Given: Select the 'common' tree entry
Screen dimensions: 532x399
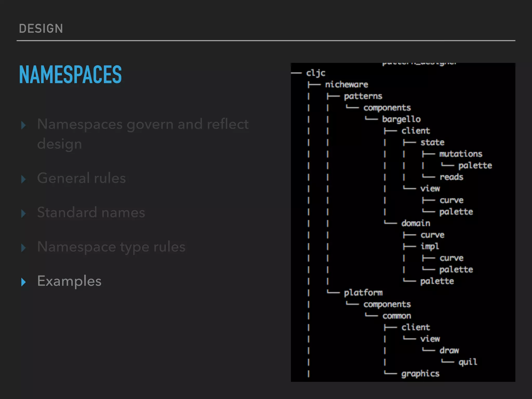Looking at the screenshot, I should pyautogui.click(x=397, y=316).
